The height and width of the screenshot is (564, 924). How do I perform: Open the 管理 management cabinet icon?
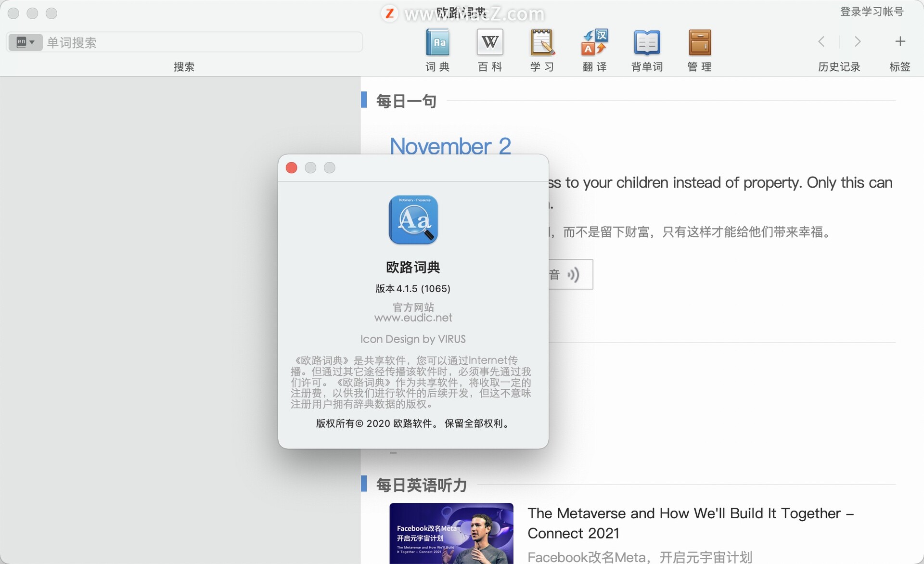[x=699, y=42]
